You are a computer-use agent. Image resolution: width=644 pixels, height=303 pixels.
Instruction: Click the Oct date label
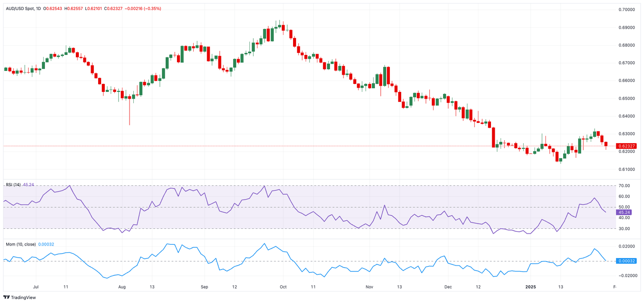point(283,287)
